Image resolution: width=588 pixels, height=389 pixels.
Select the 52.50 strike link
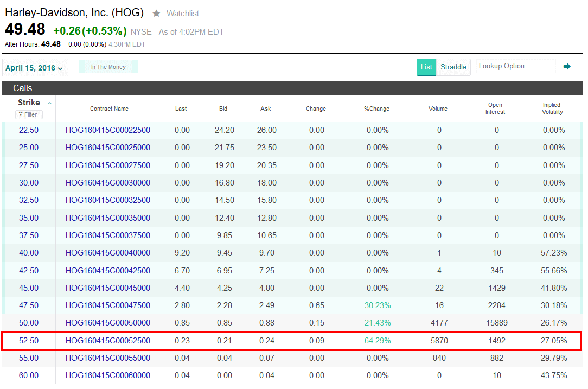[29, 341]
